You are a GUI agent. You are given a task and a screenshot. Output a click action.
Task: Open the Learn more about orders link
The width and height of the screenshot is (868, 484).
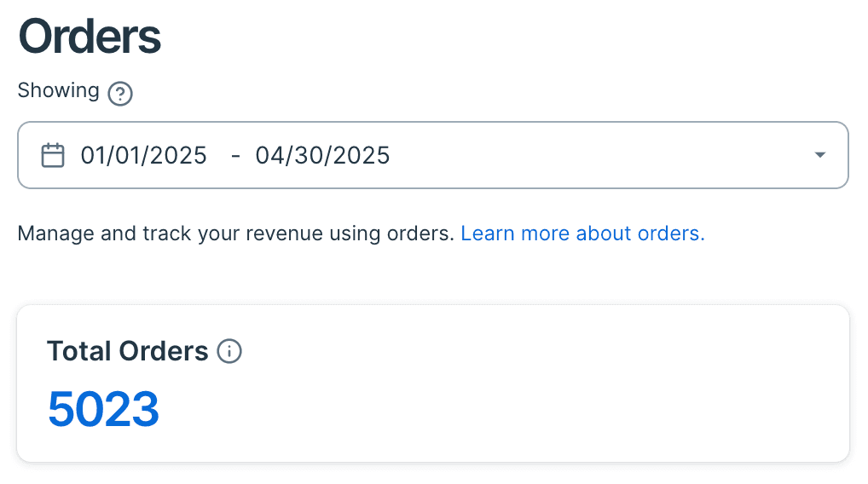tap(582, 233)
